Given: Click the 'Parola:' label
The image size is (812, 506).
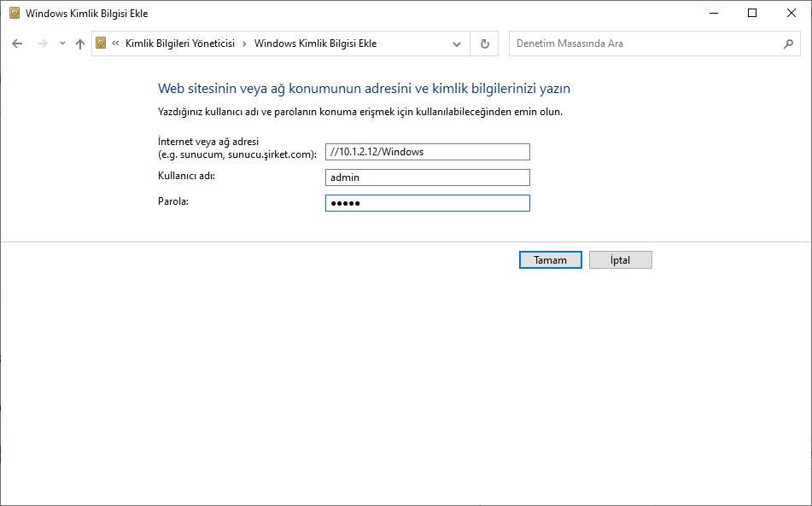Looking at the screenshot, I should (173, 201).
